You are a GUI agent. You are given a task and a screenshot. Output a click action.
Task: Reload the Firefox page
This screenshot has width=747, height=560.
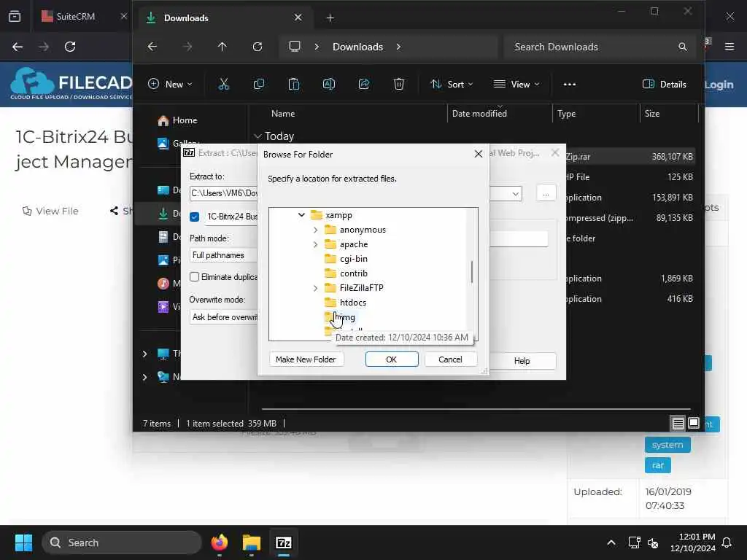[70, 47]
